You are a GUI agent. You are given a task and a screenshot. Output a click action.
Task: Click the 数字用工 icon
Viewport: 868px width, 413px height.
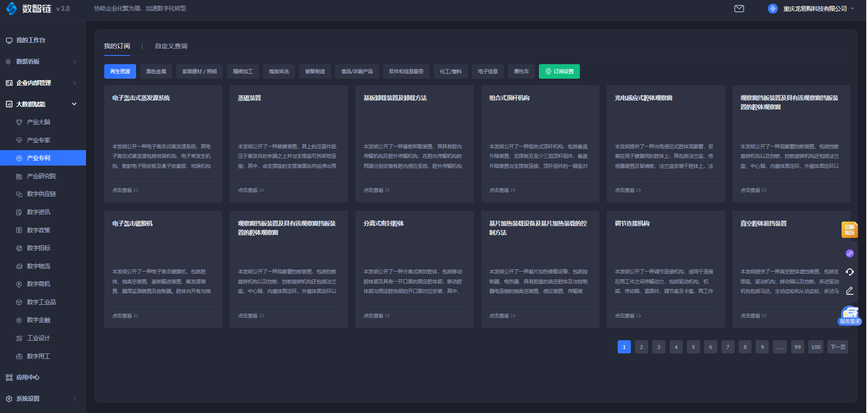point(19,357)
